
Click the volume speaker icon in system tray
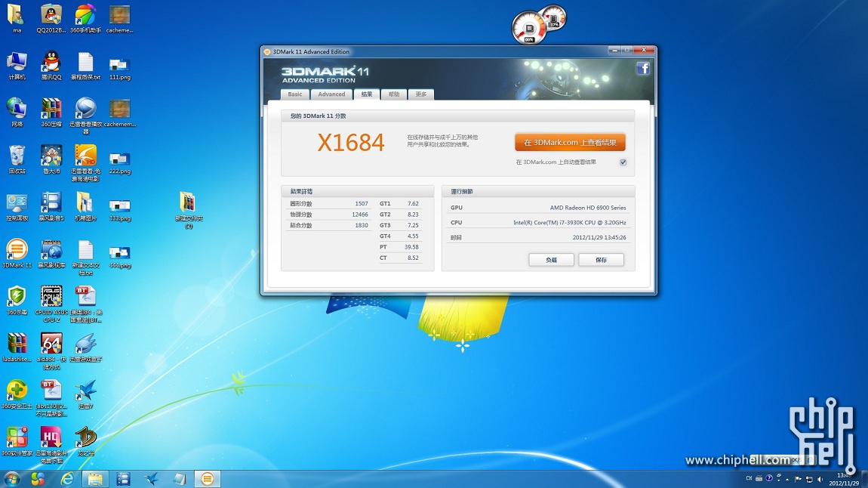[x=820, y=479]
